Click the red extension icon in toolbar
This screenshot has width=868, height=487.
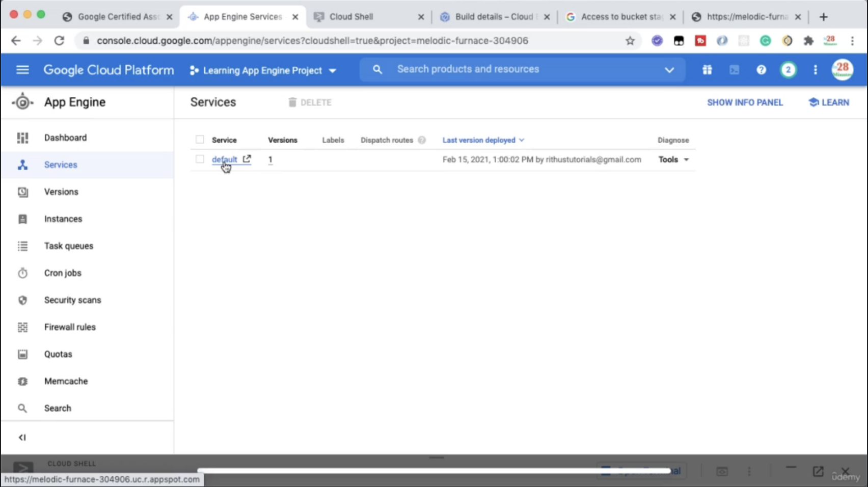coord(700,41)
